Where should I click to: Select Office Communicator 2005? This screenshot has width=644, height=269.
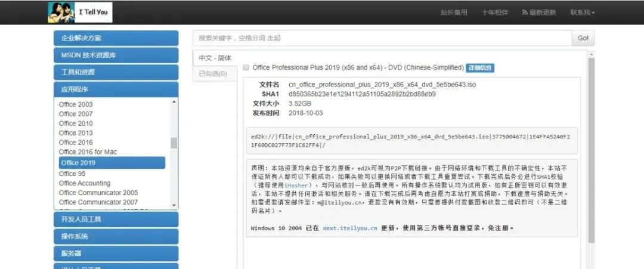tap(98, 193)
